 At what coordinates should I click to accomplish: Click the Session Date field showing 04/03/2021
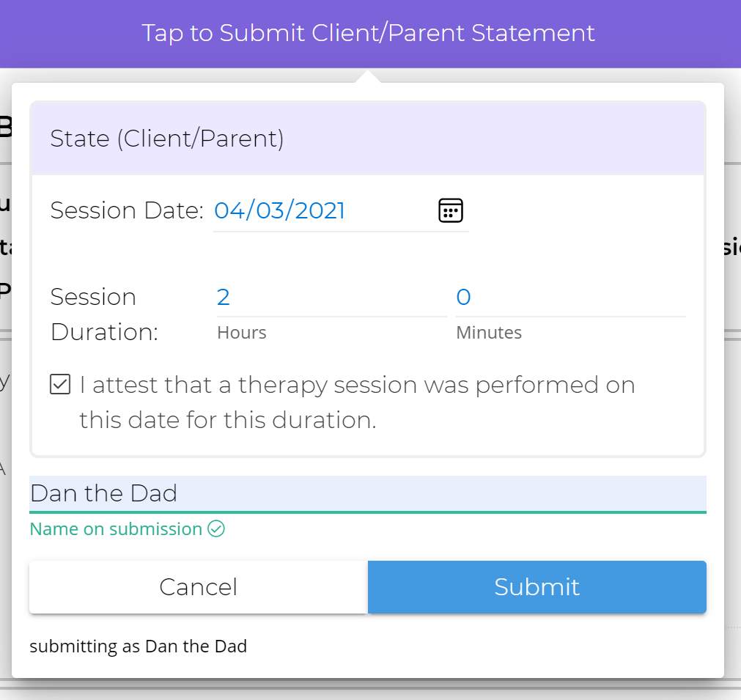279,210
